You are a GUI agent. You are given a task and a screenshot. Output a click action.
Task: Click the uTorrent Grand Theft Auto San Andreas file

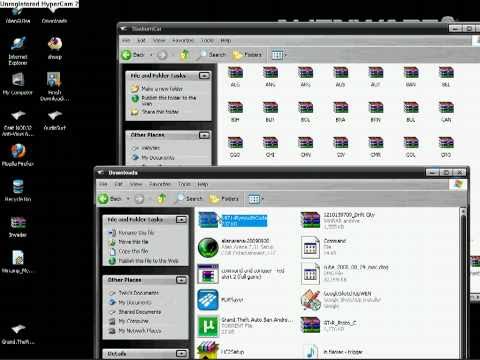[x=208, y=326]
